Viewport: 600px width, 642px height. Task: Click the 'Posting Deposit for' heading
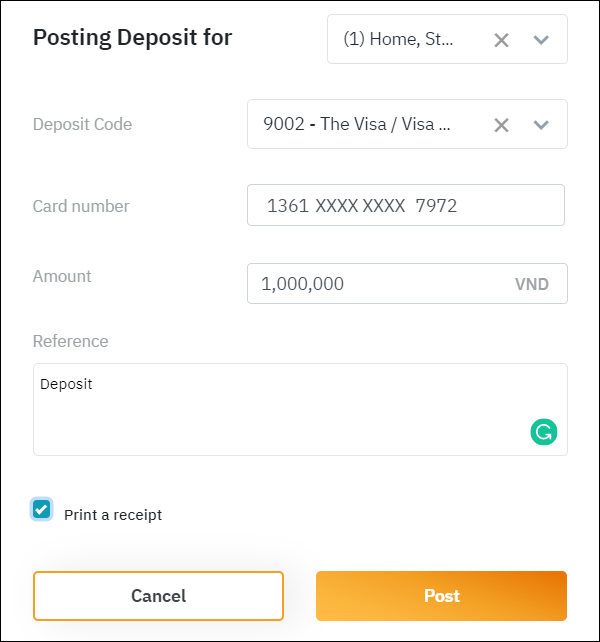click(132, 38)
